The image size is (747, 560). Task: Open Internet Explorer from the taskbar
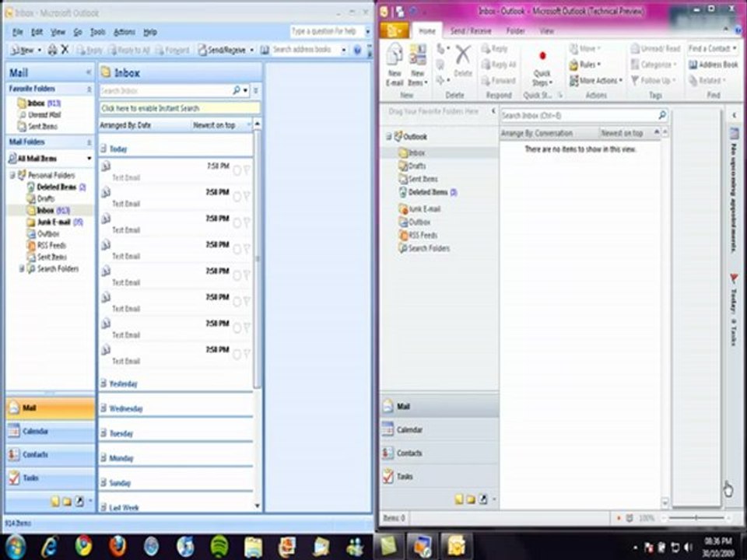(x=50, y=546)
